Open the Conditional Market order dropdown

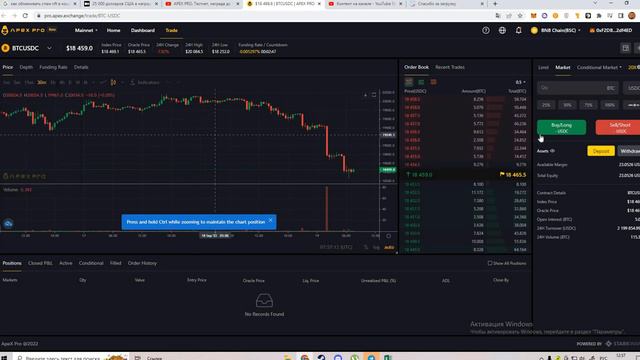click(599, 67)
